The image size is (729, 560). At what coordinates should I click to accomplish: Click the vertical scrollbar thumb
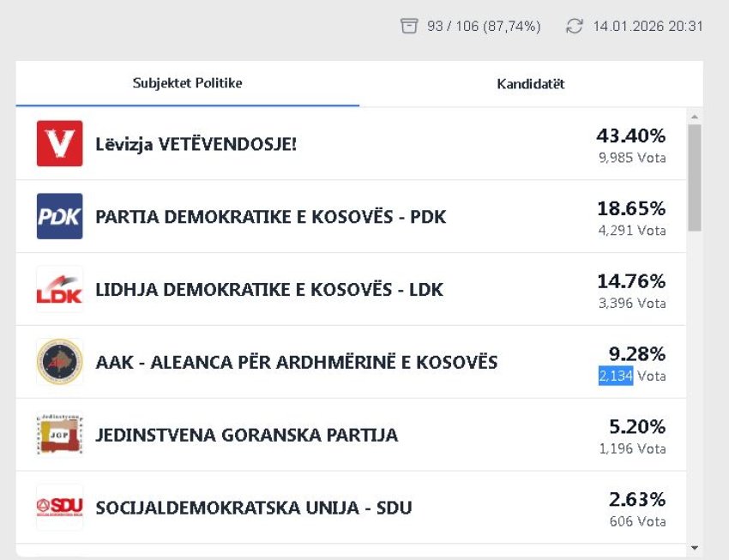(694, 176)
